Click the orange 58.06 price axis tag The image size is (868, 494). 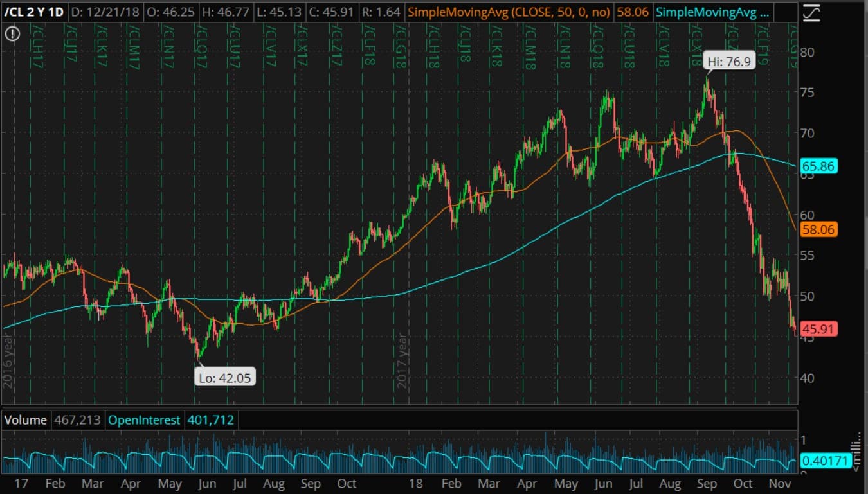tap(818, 229)
